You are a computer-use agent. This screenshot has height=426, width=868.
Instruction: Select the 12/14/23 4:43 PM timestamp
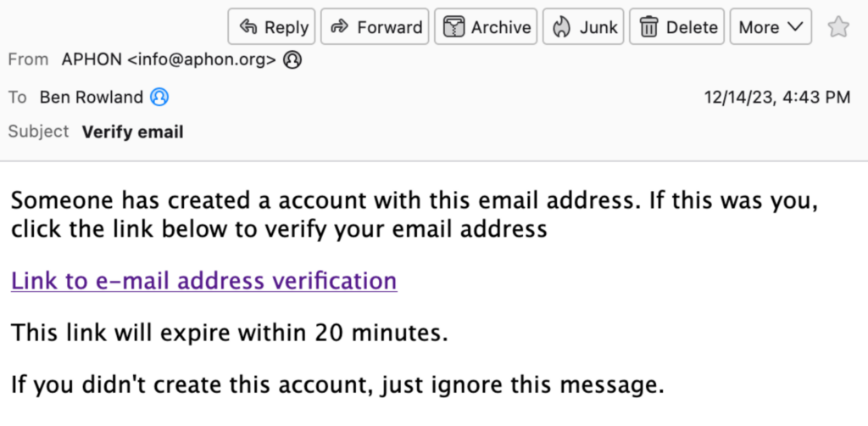777,97
